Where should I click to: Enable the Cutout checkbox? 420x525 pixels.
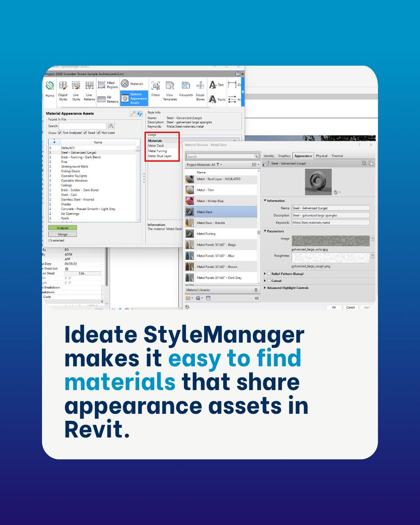click(269, 281)
